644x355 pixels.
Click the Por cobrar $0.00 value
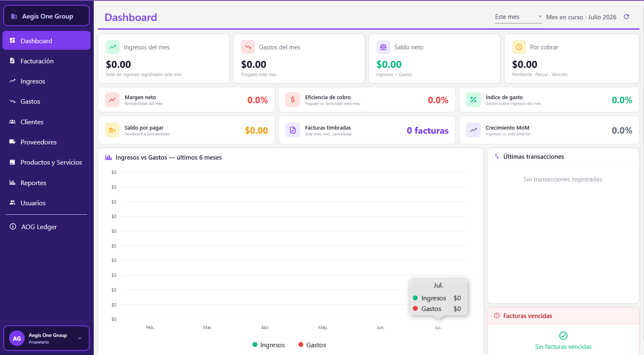pos(525,65)
